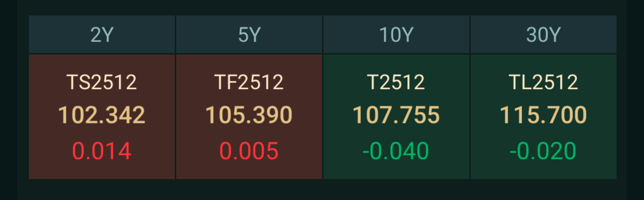Viewport: 644px width, 200px height.
Task: Click the TL2512 contract name label
Action: 543,82
